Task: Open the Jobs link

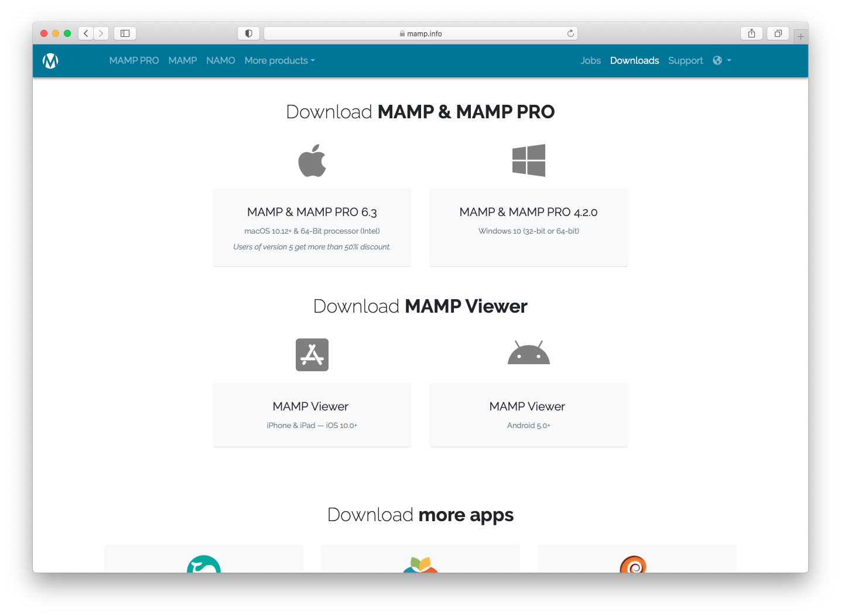Action: coord(590,61)
